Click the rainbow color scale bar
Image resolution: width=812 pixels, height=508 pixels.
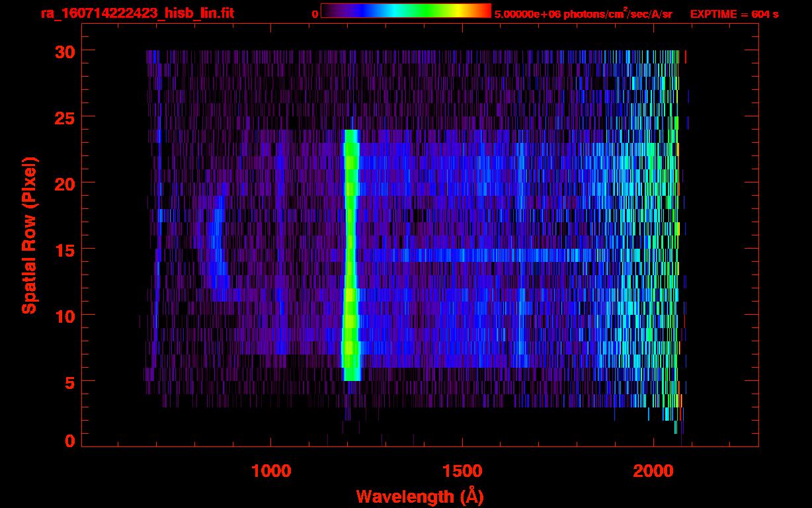tap(405, 11)
